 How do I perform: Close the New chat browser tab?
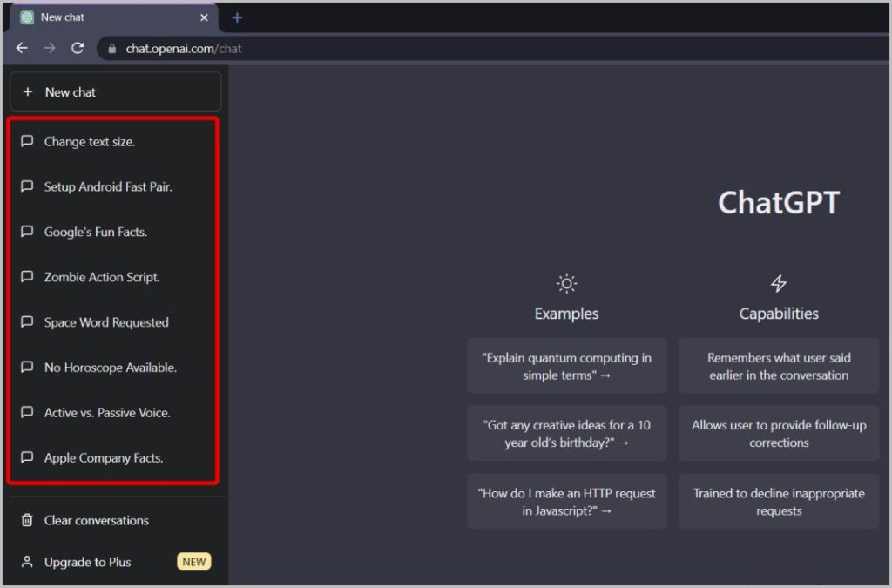(204, 17)
